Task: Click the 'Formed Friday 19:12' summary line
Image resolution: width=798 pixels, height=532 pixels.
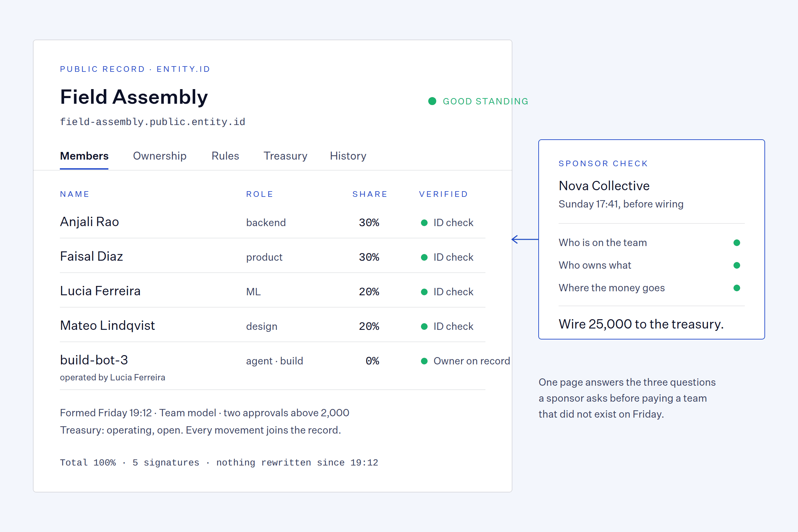Action: 204,413
